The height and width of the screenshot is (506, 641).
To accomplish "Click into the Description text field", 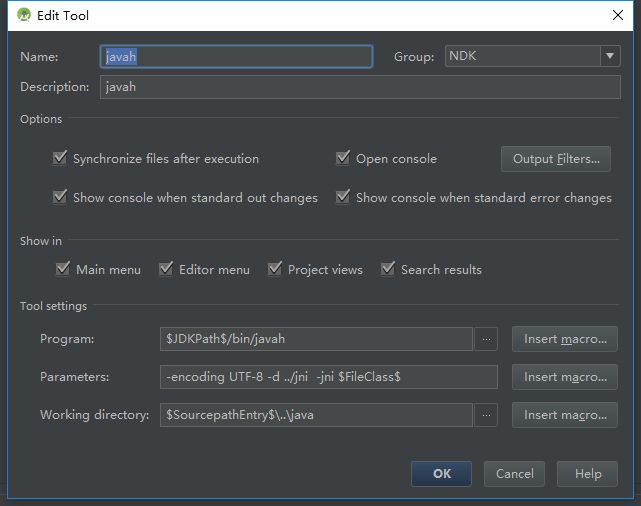I will [x=360, y=87].
